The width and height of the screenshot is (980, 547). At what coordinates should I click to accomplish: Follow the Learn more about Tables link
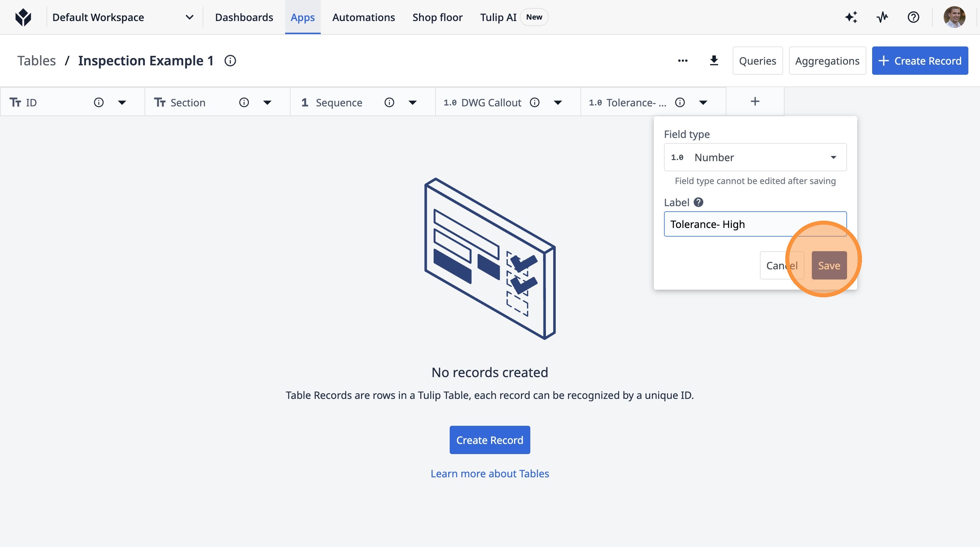[490, 474]
